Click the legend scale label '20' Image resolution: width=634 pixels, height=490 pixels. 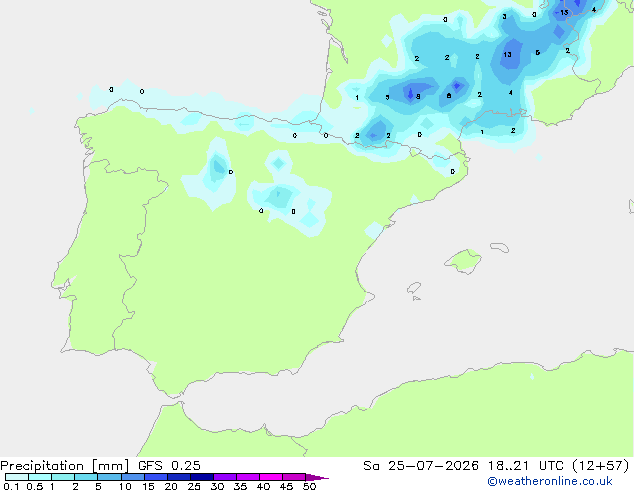pos(171,486)
